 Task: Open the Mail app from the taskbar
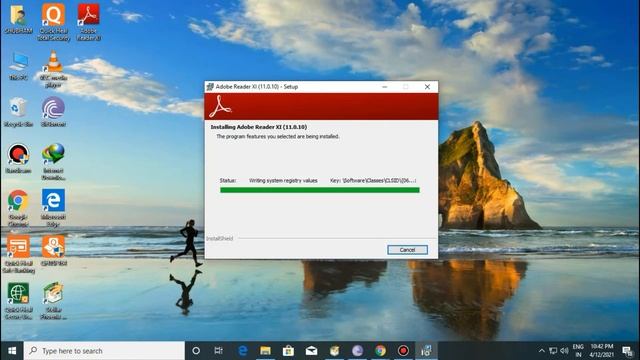[311, 351]
